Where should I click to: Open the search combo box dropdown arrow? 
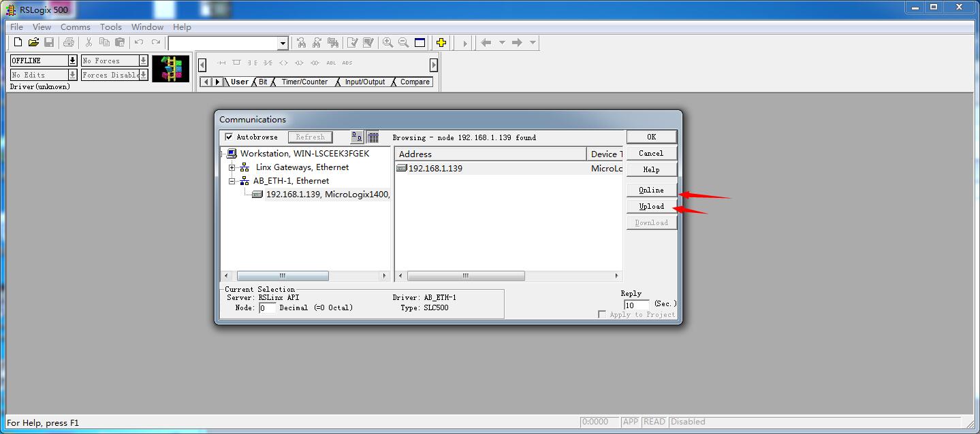(283, 43)
